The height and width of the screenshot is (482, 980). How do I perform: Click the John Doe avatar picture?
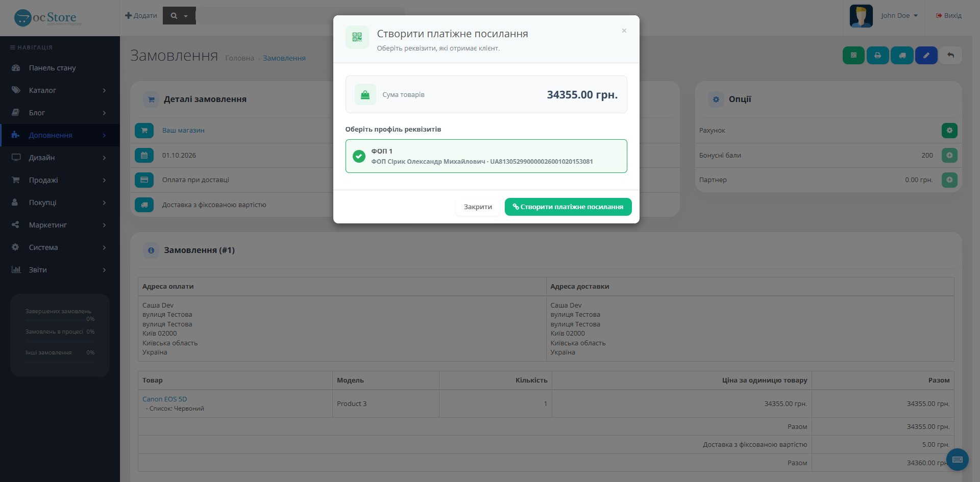pyautogui.click(x=861, y=16)
